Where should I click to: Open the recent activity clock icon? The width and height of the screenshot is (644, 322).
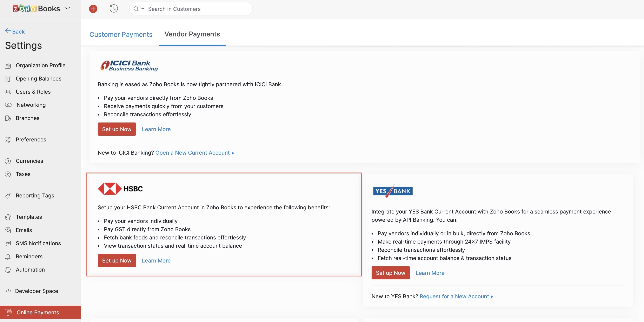coord(114,9)
